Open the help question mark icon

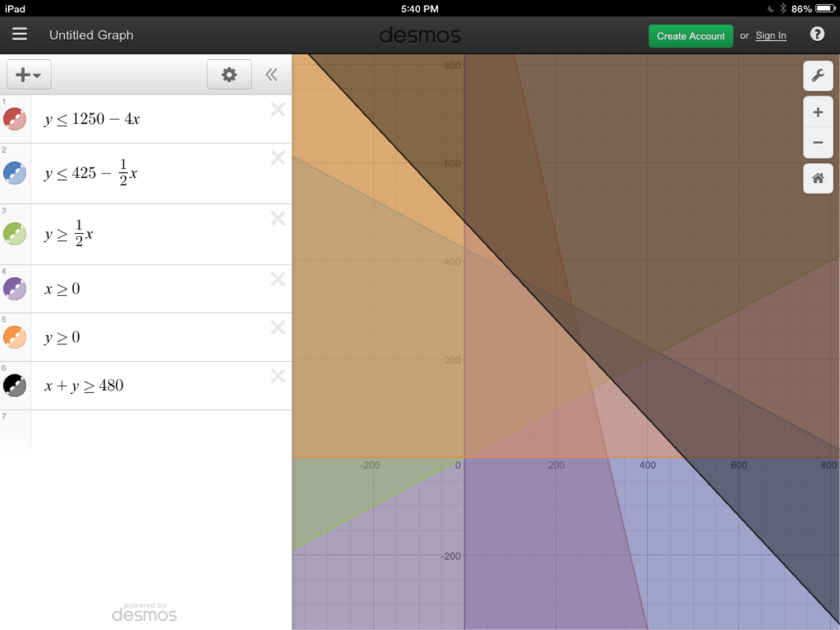point(818,34)
